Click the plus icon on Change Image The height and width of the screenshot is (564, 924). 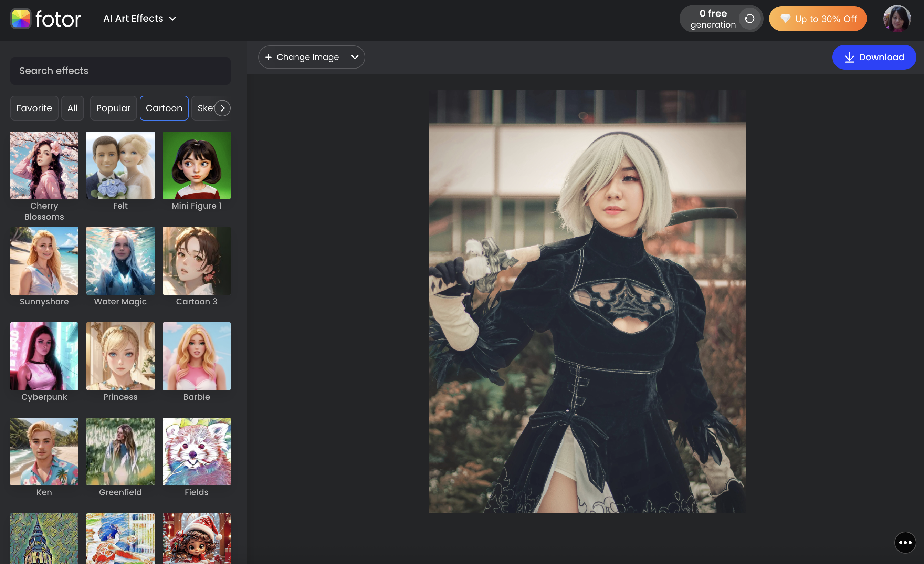tap(269, 57)
